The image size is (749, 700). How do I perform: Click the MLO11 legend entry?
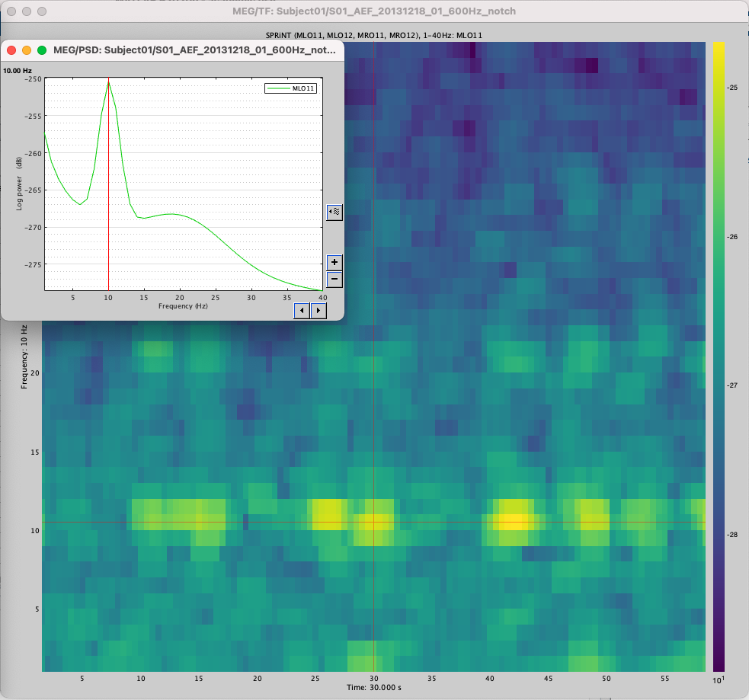coord(290,88)
